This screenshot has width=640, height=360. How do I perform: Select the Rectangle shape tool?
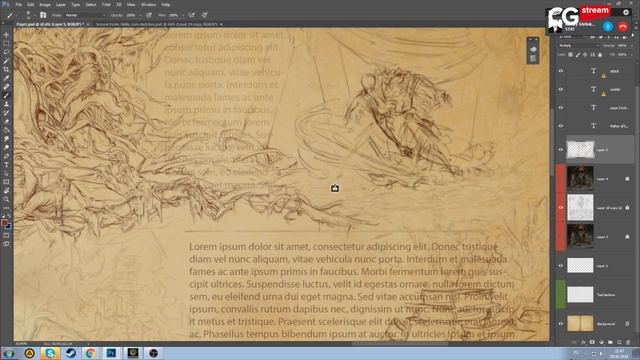pos(6,182)
